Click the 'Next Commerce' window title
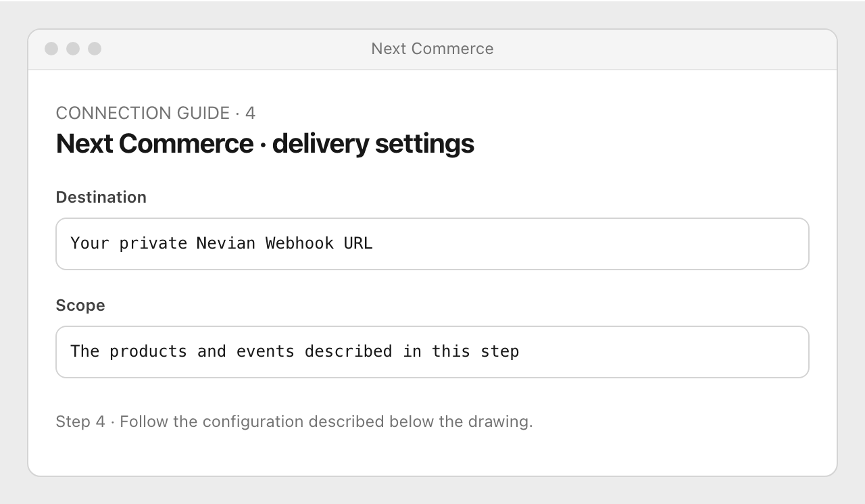 [x=432, y=49]
